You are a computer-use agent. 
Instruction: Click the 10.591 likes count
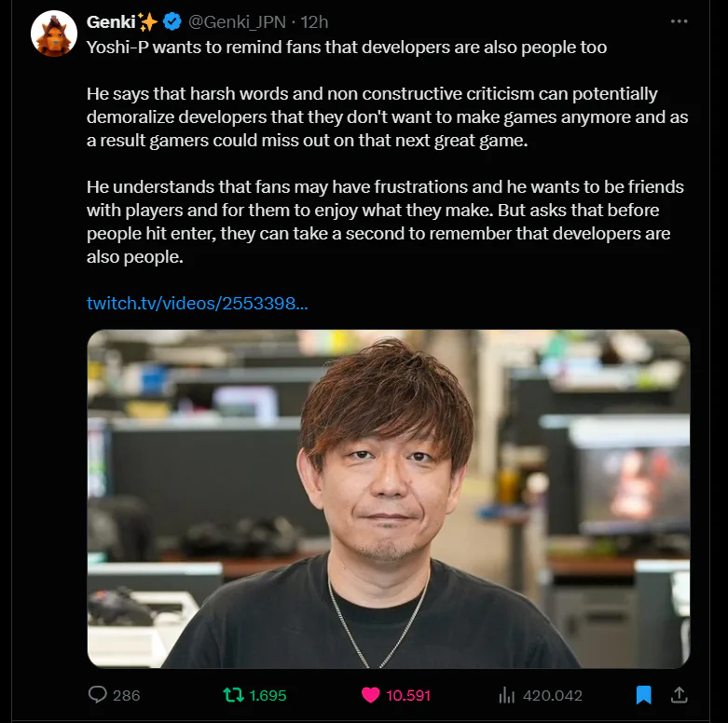tap(408, 695)
